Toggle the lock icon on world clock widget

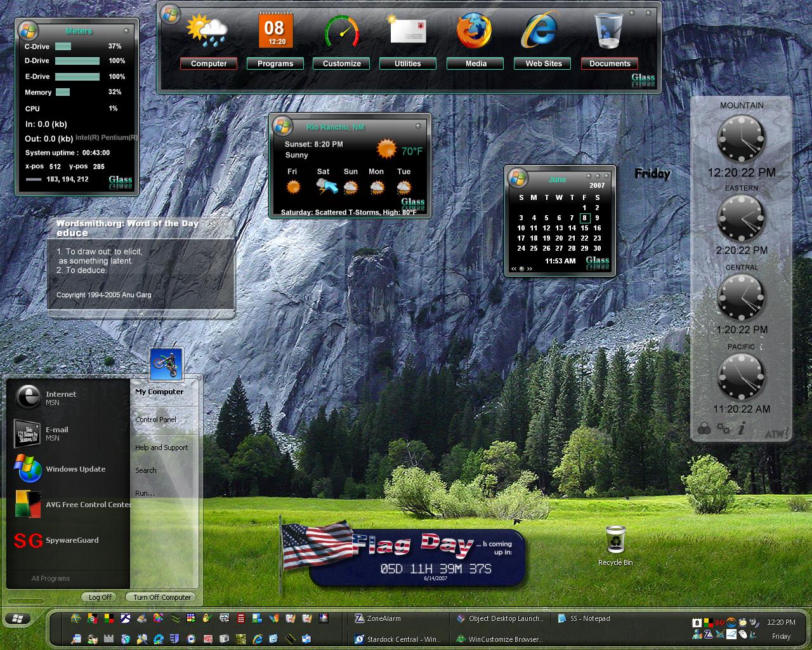[704, 429]
